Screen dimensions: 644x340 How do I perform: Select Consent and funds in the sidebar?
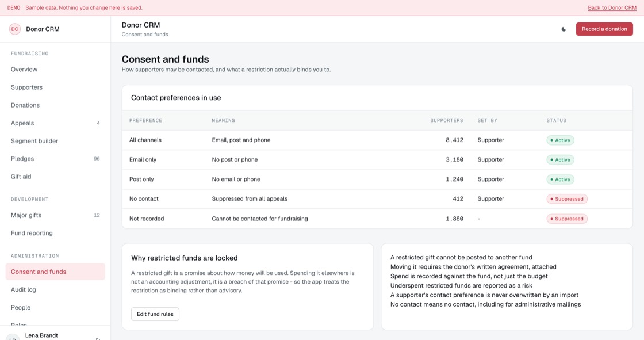55,272
